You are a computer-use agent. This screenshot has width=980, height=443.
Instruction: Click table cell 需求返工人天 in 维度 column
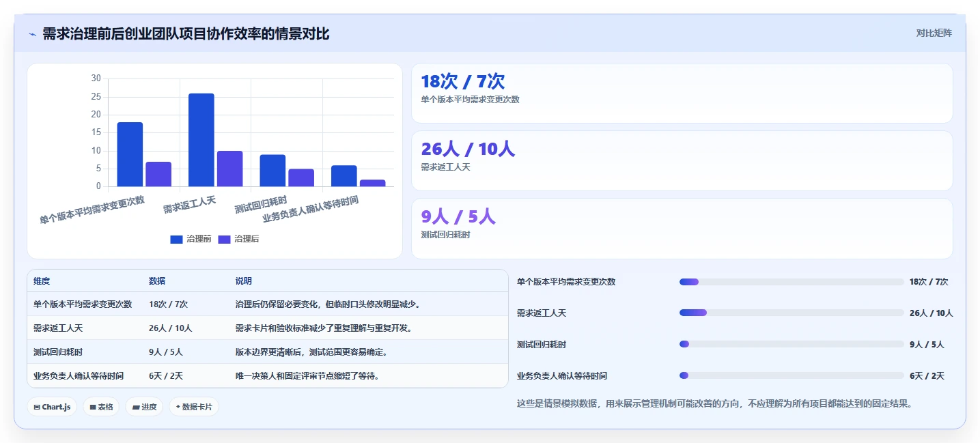coord(58,328)
